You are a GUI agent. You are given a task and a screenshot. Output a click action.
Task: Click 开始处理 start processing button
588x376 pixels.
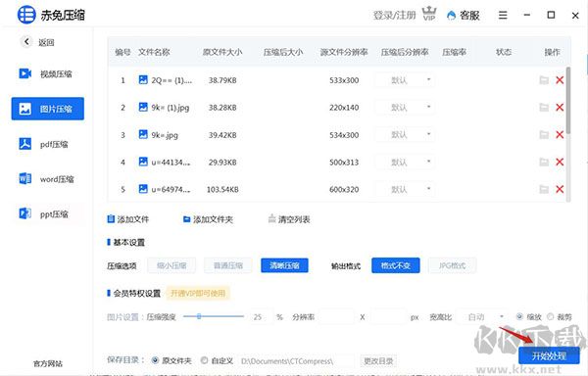[x=549, y=355]
